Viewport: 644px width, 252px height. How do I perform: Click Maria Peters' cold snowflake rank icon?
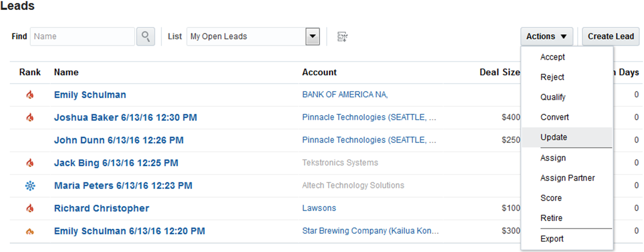[30, 186]
